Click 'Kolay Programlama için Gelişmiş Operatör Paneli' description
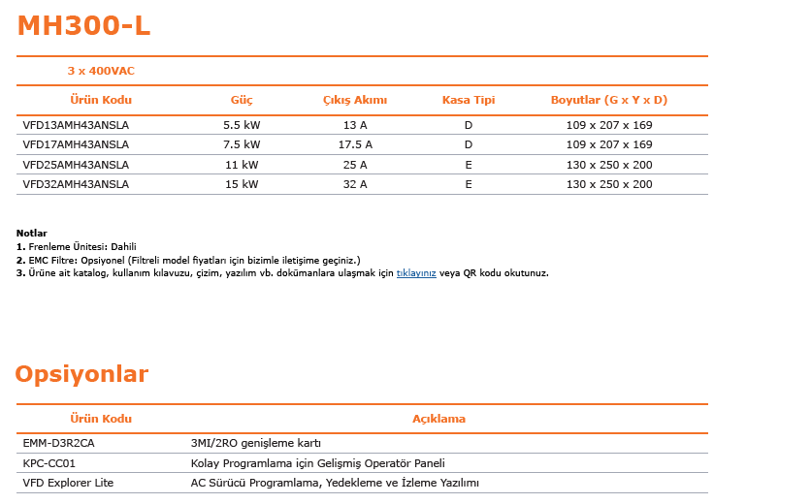 point(318,463)
